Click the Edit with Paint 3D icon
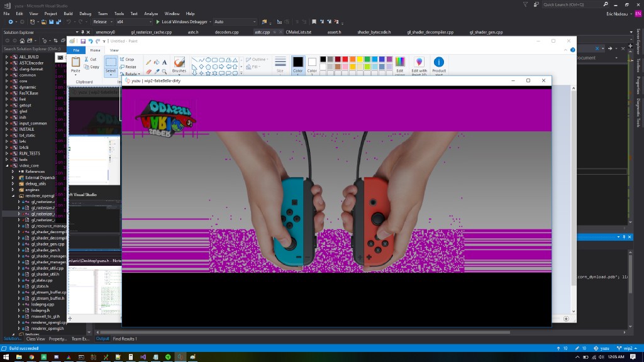Image resolution: width=644 pixels, height=362 pixels. pyautogui.click(x=419, y=62)
